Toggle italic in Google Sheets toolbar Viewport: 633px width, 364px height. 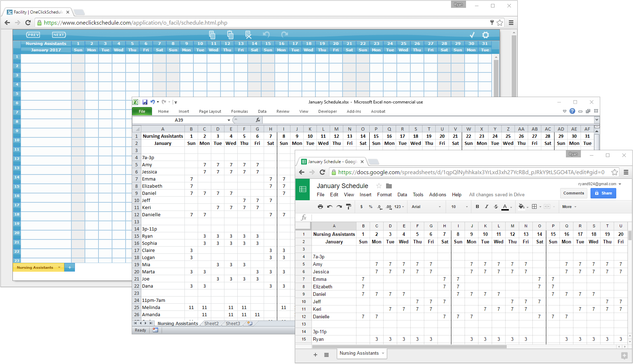[x=486, y=207]
